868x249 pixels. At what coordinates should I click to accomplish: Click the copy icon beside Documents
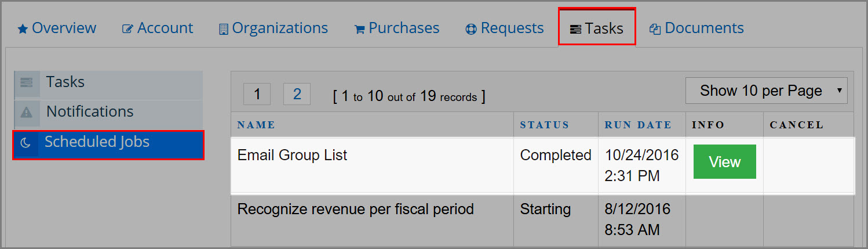(x=655, y=29)
